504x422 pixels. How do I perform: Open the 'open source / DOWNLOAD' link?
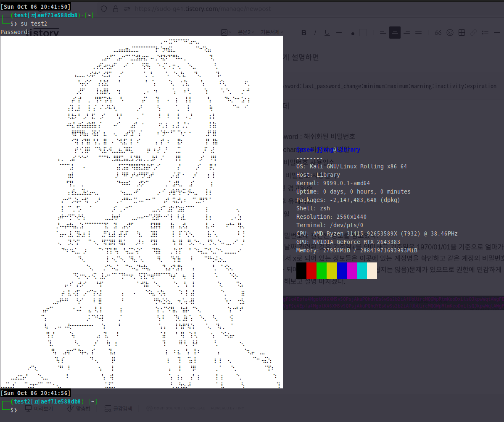pyautogui.click(x=176, y=408)
